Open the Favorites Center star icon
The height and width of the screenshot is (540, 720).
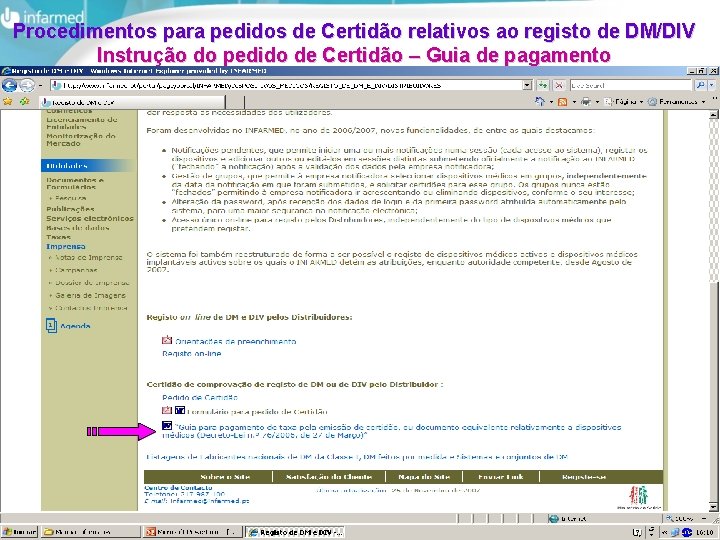click(x=8, y=101)
